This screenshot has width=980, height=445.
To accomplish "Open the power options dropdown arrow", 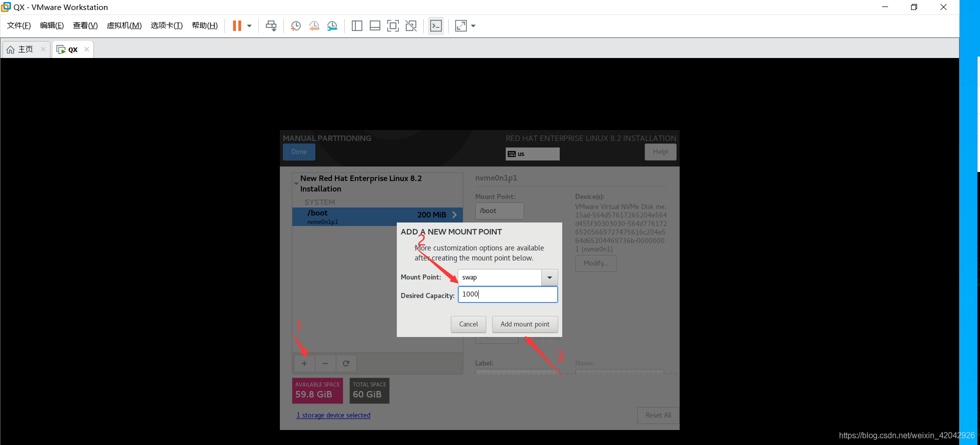I will [249, 25].
